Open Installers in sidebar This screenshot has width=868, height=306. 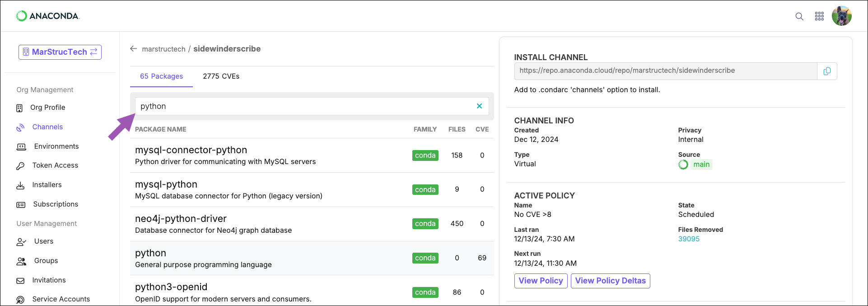tap(47, 185)
